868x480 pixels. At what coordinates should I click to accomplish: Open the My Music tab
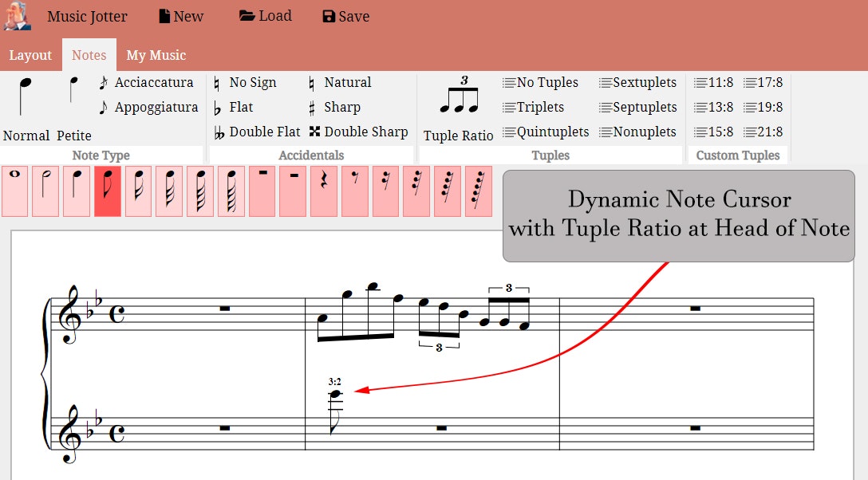156,54
